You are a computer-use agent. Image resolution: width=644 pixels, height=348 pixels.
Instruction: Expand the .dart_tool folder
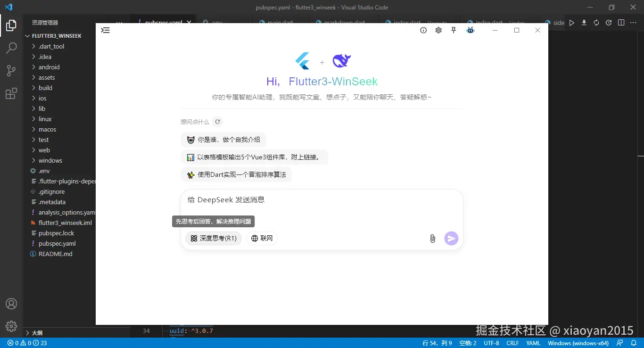51,46
